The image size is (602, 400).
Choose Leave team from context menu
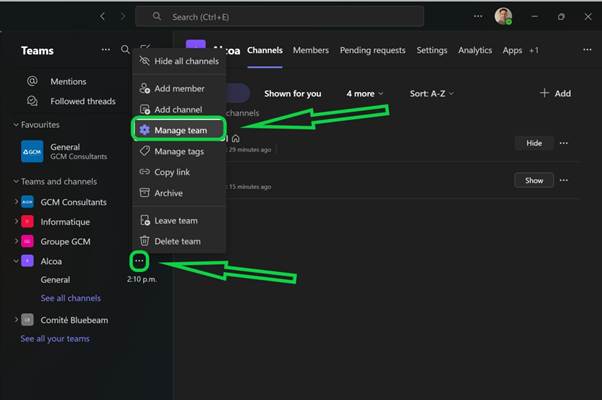179,221
